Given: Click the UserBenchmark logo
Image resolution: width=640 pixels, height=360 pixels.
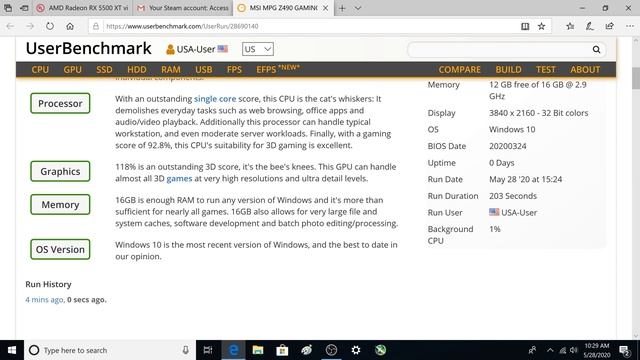Looking at the screenshot, I should click(x=89, y=49).
